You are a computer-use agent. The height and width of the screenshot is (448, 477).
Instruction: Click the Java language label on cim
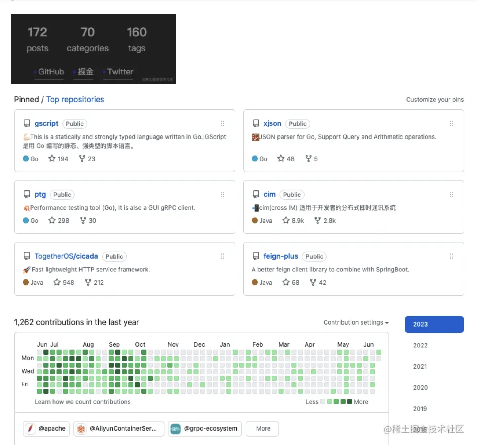[x=266, y=221]
